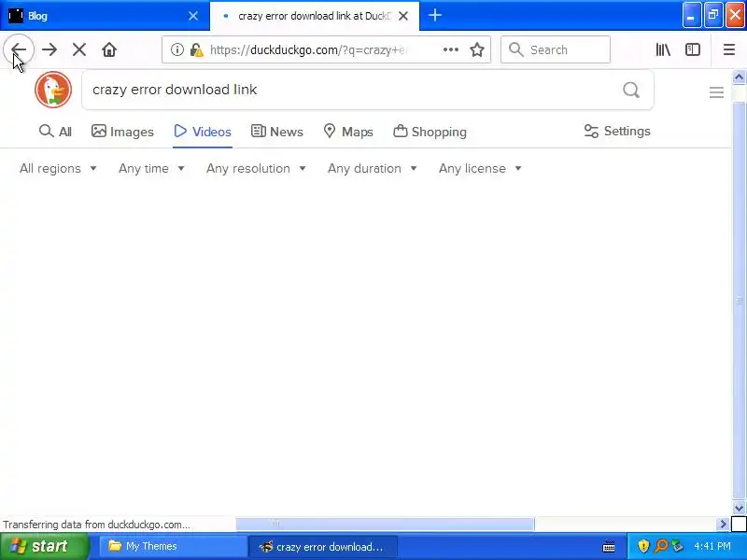Image resolution: width=747 pixels, height=560 pixels.
Task: Expand the Any duration filter
Action: 373,168
